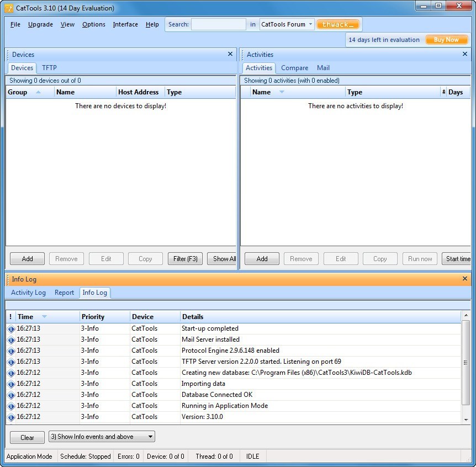Close the Info Log panel
Viewport: 476px width, 467px height.
pyautogui.click(x=465, y=279)
